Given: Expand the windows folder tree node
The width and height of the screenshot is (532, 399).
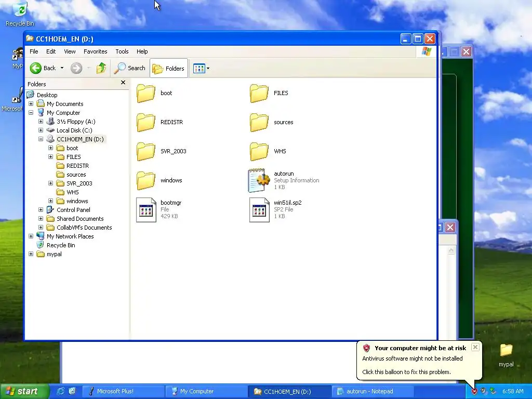Looking at the screenshot, I should click(50, 201).
